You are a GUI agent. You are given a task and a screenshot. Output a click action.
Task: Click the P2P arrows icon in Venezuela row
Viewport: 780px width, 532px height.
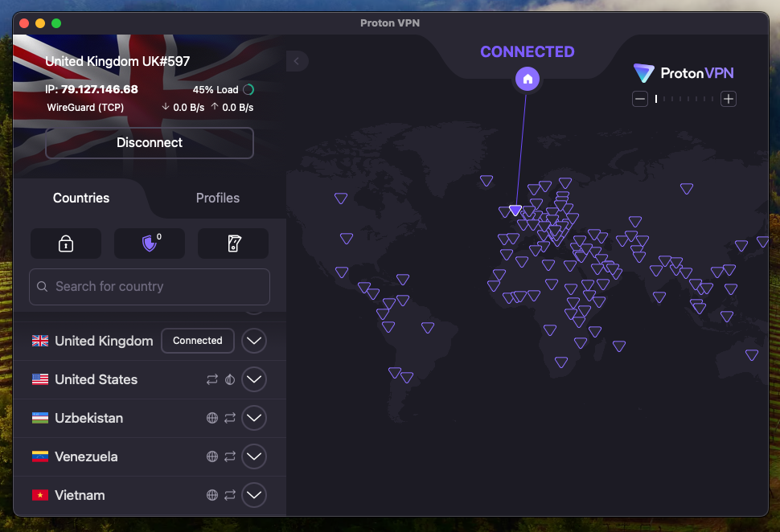pyautogui.click(x=230, y=456)
